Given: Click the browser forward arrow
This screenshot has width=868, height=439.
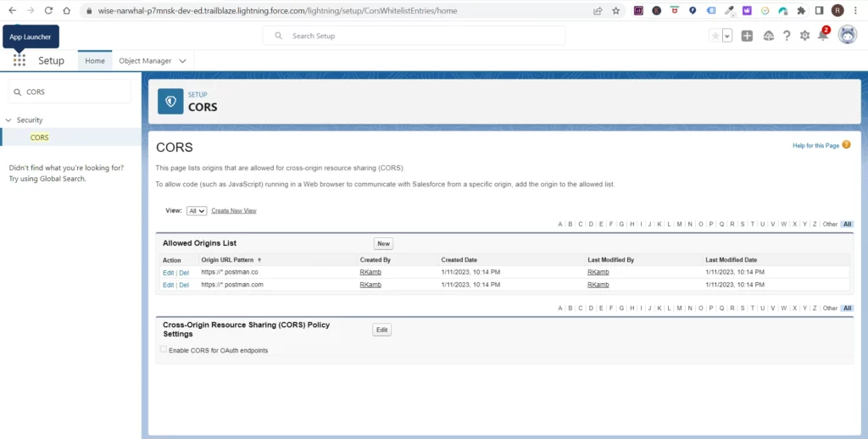Looking at the screenshot, I should click(x=31, y=10).
